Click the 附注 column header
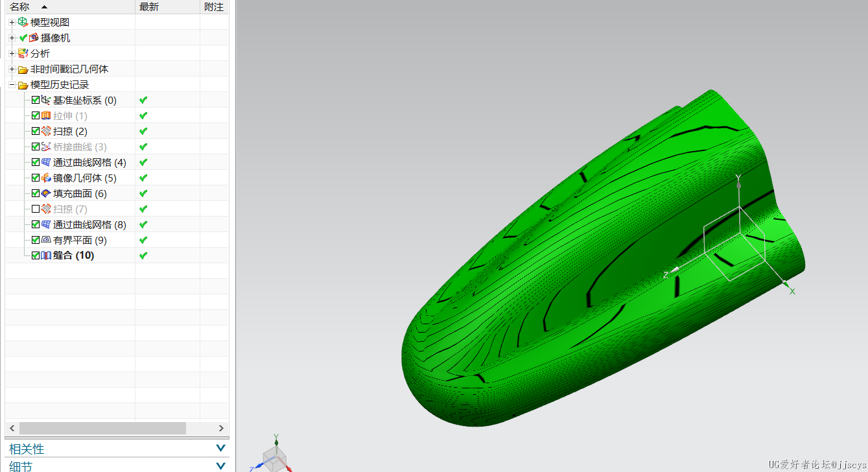The image size is (868, 472). click(214, 6)
